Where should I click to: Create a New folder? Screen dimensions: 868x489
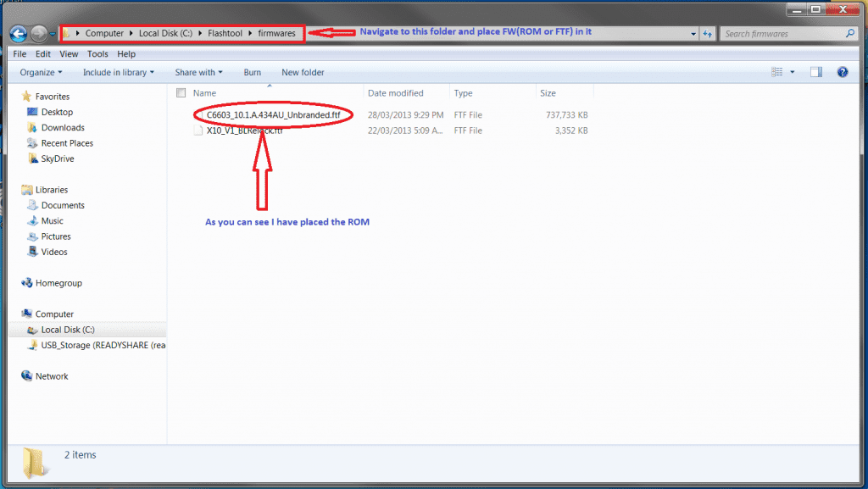303,73
